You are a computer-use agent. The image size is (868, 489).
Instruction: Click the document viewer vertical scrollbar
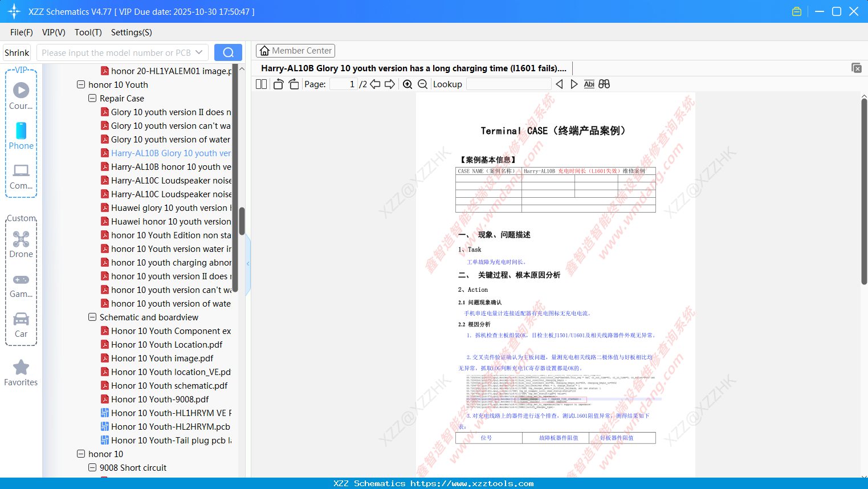tap(864, 191)
